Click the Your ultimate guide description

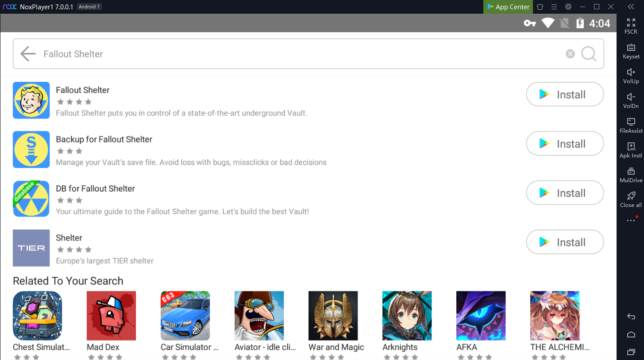click(x=182, y=211)
